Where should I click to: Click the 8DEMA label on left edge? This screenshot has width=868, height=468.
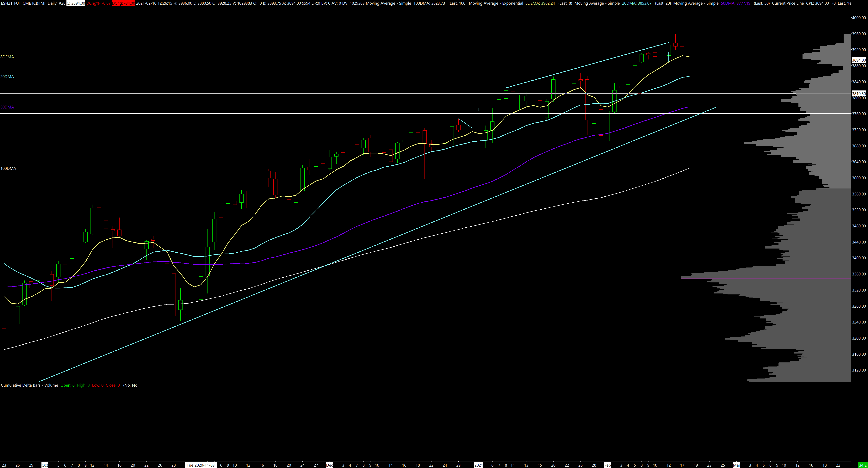click(x=7, y=57)
